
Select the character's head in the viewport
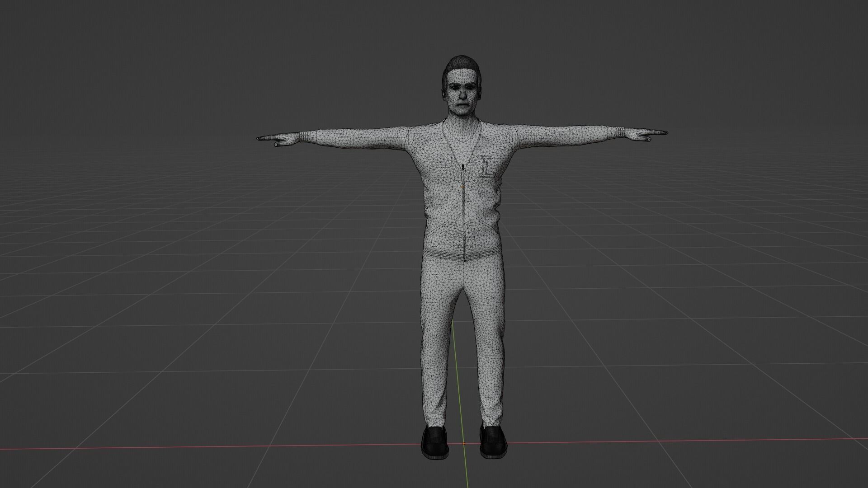(x=461, y=85)
